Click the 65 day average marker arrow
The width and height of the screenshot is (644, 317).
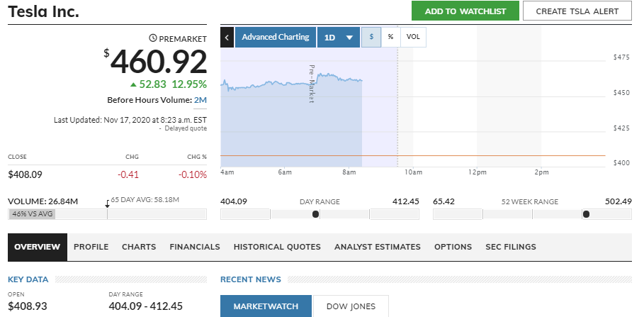coord(107,204)
